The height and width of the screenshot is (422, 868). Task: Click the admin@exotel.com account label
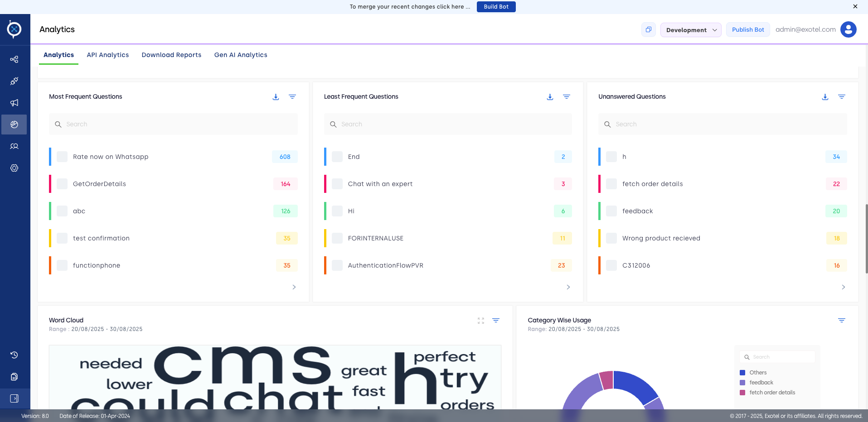(805, 29)
